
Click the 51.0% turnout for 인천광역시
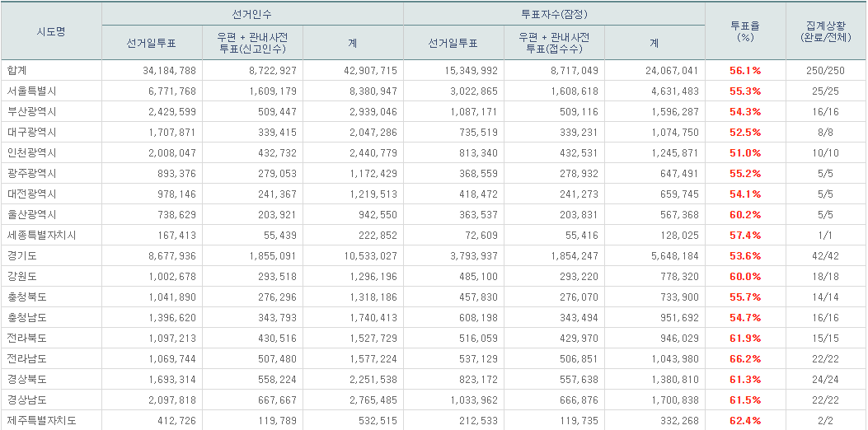pos(745,153)
